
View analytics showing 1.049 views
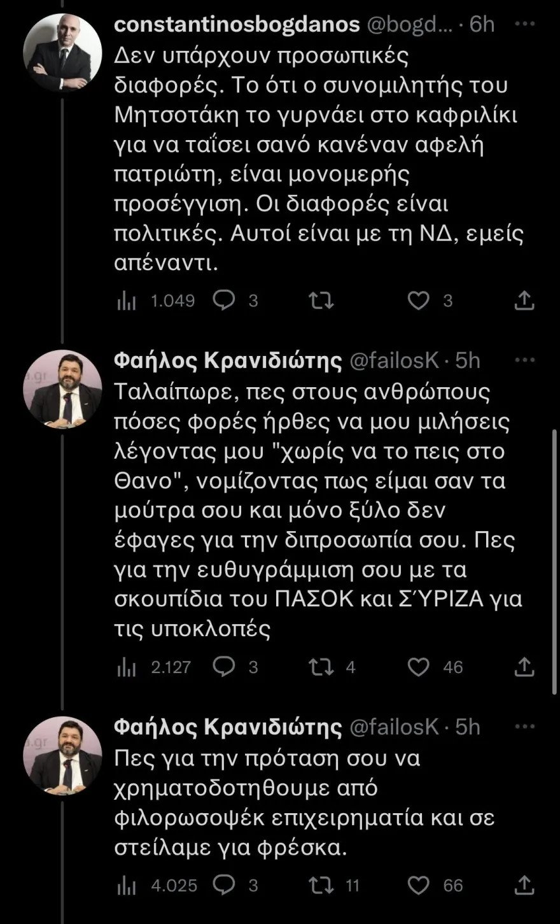click(127, 301)
